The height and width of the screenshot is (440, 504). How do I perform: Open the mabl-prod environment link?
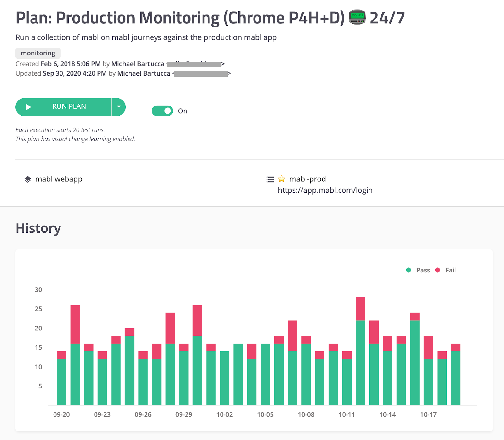[x=307, y=179]
